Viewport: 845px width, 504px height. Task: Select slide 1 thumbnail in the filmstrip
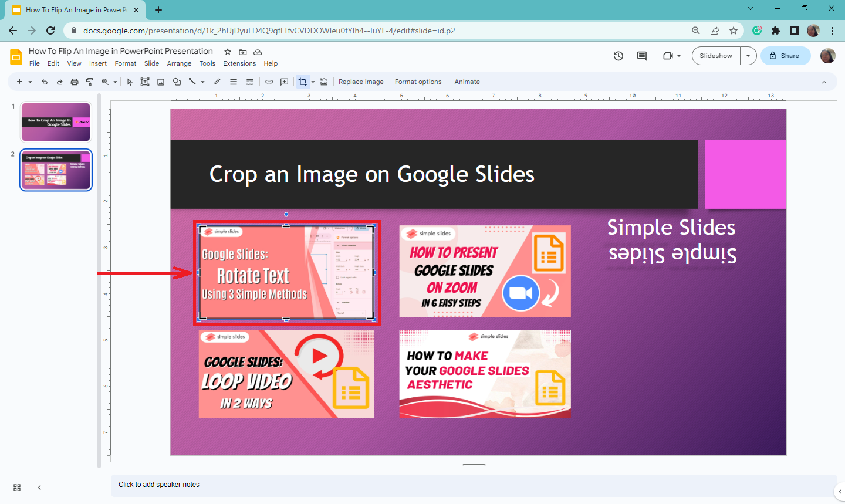point(56,121)
